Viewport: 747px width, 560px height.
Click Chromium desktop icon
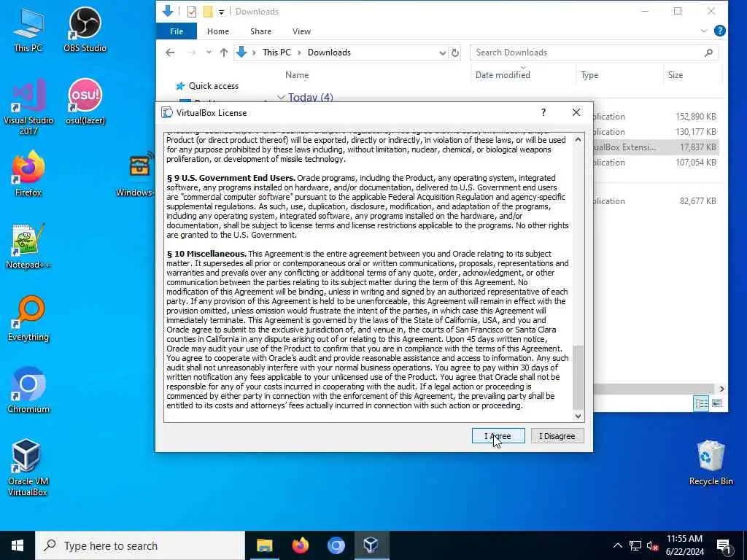(x=28, y=391)
